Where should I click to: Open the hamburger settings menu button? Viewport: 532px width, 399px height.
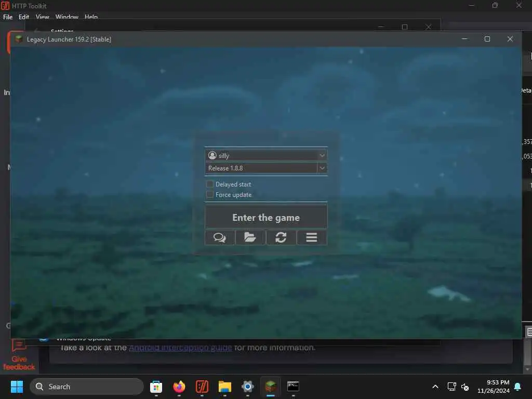pos(312,237)
